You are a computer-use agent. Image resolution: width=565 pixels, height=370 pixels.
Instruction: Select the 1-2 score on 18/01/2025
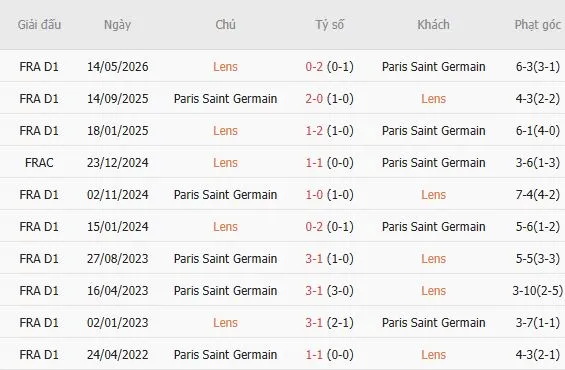pos(314,131)
